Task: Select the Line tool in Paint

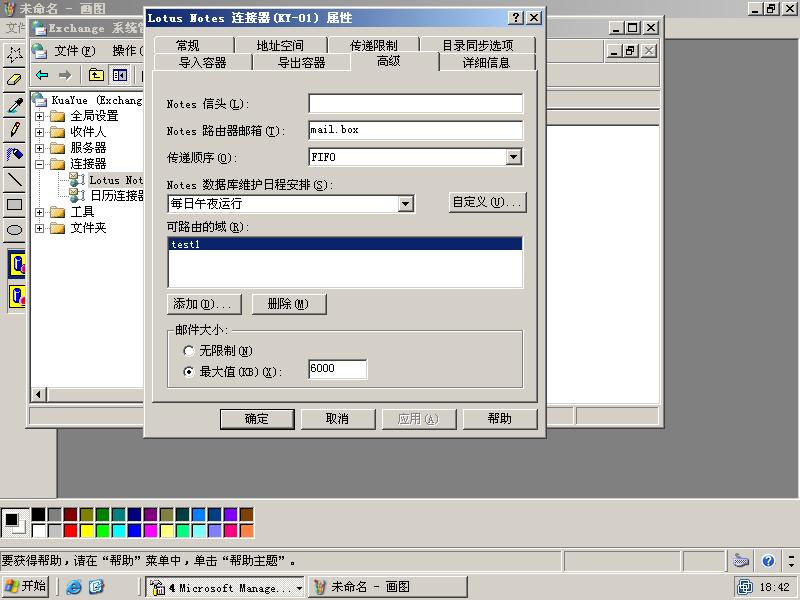Action: [14, 180]
